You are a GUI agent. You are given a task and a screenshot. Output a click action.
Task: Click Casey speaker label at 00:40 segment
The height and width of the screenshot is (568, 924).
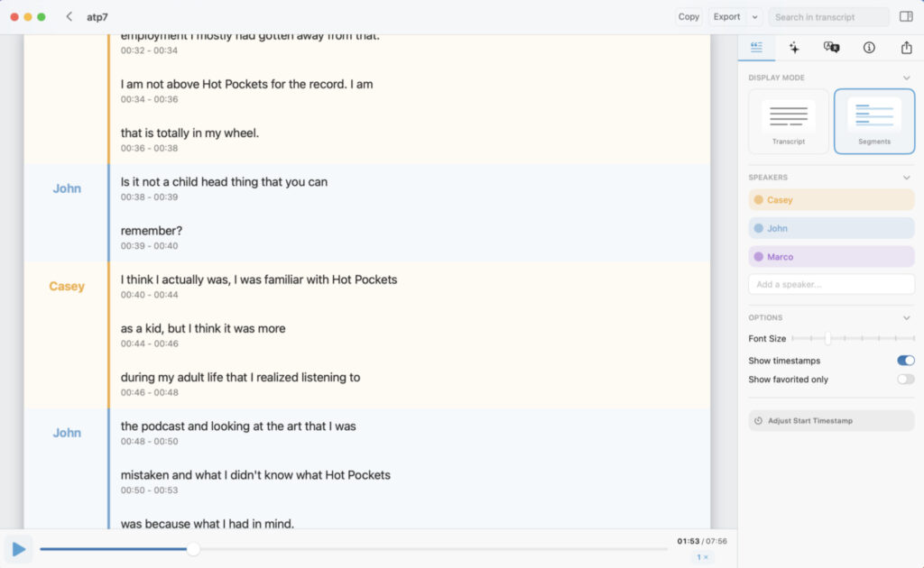point(67,287)
